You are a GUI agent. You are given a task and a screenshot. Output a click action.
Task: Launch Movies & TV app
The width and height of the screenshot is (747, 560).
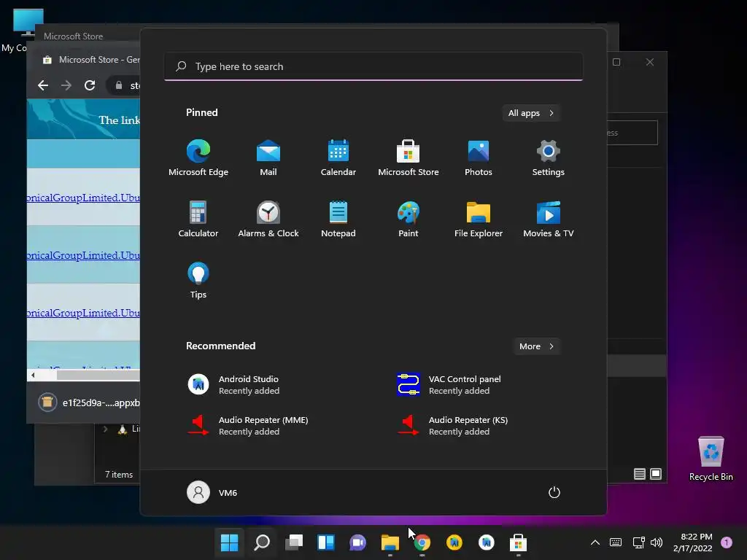549,219
